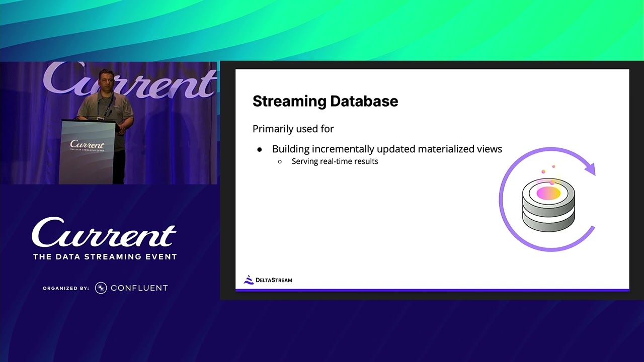This screenshot has height=362, width=644.
Task: Click the 'ORGANIZED BY:' label
Action: [x=66, y=289]
